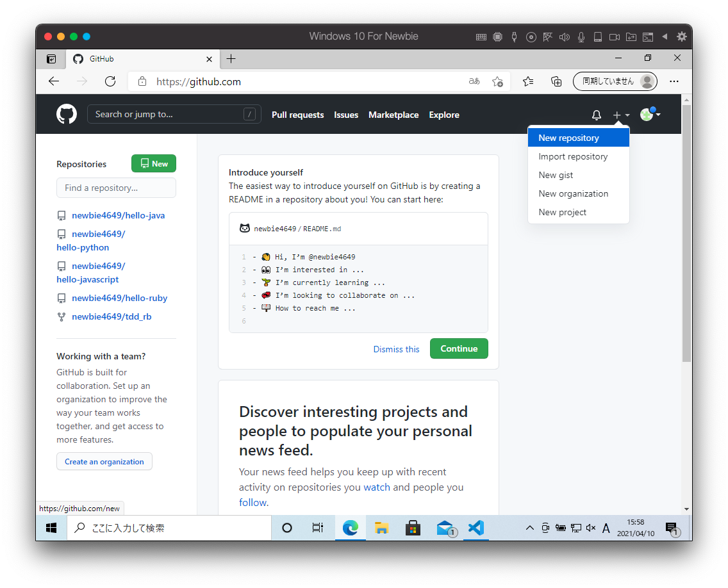Close the GitHub browser tab
Screen dimensions: 728x588
click(x=209, y=60)
